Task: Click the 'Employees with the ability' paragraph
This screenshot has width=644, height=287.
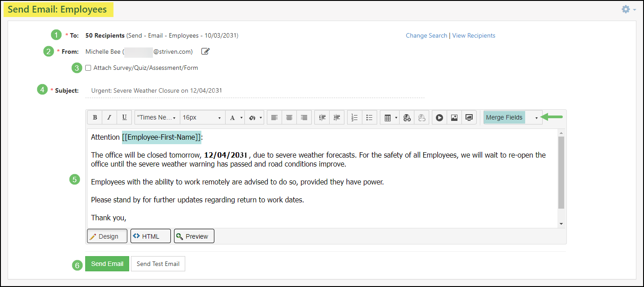Action: pyautogui.click(x=237, y=182)
